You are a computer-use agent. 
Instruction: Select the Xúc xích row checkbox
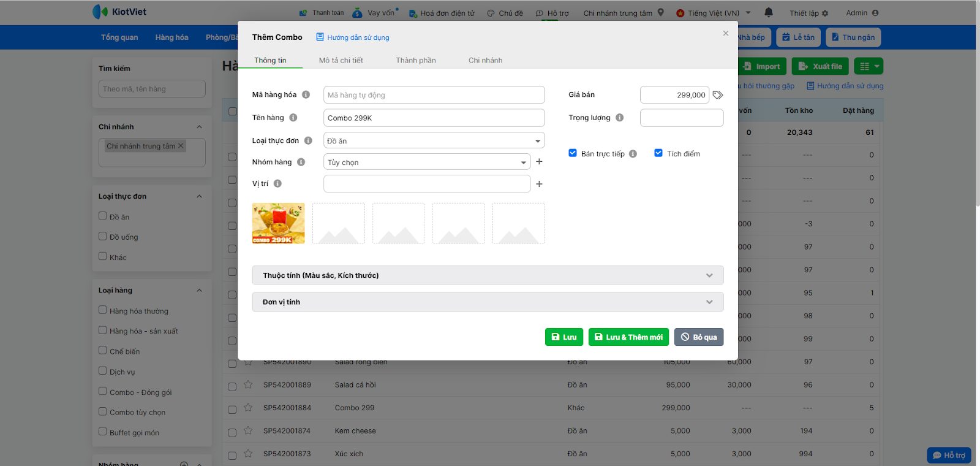click(232, 456)
